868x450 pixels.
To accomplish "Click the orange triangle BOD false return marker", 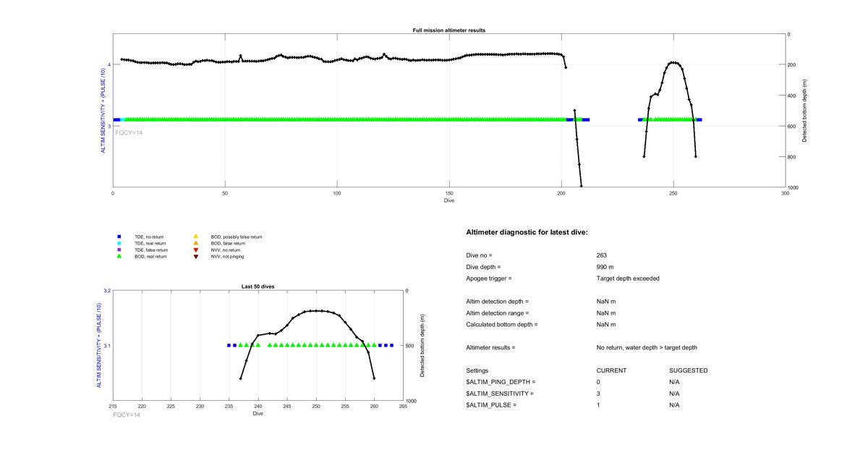I will point(196,243).
